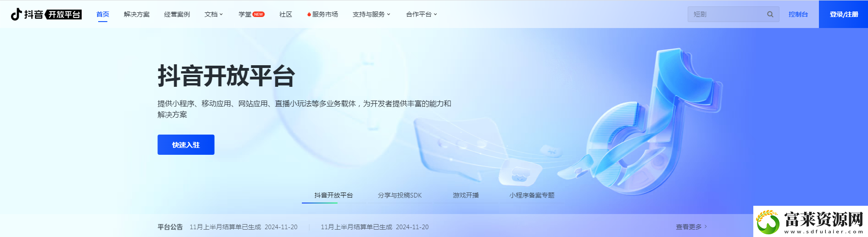
Task: Go to 经营案例 page
Action: coord(177,14)
